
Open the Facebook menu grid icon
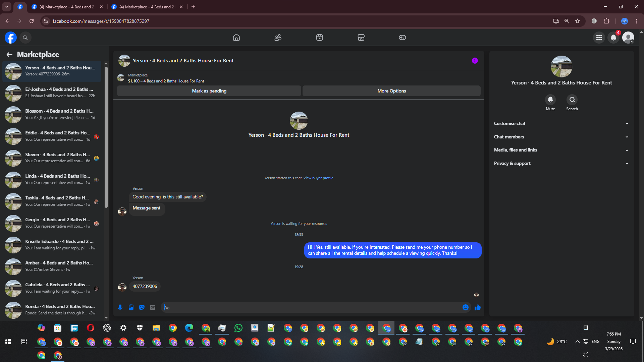599,38
